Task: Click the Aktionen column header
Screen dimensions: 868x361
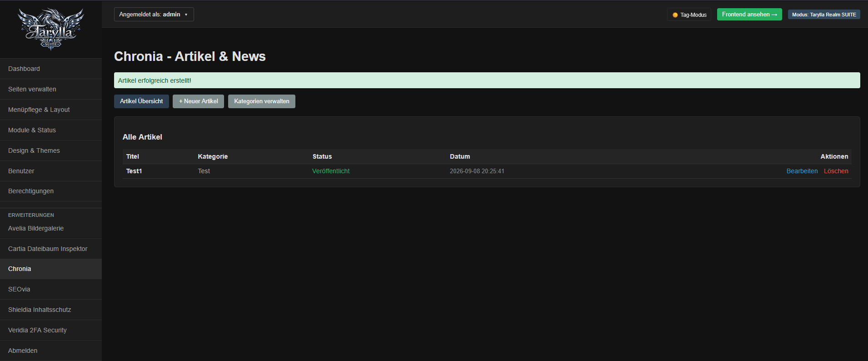Action: click(x=834, y=156)
